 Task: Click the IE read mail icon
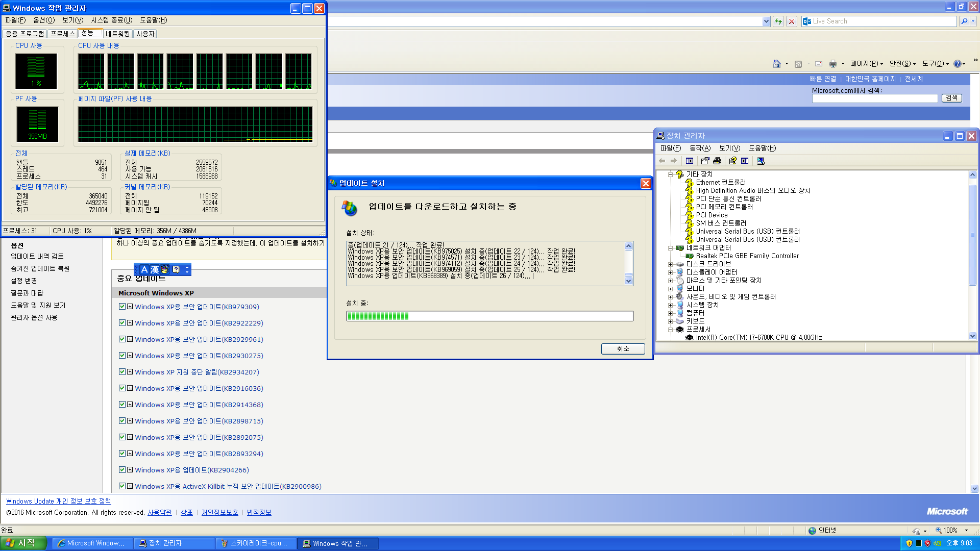pos(819,64)
